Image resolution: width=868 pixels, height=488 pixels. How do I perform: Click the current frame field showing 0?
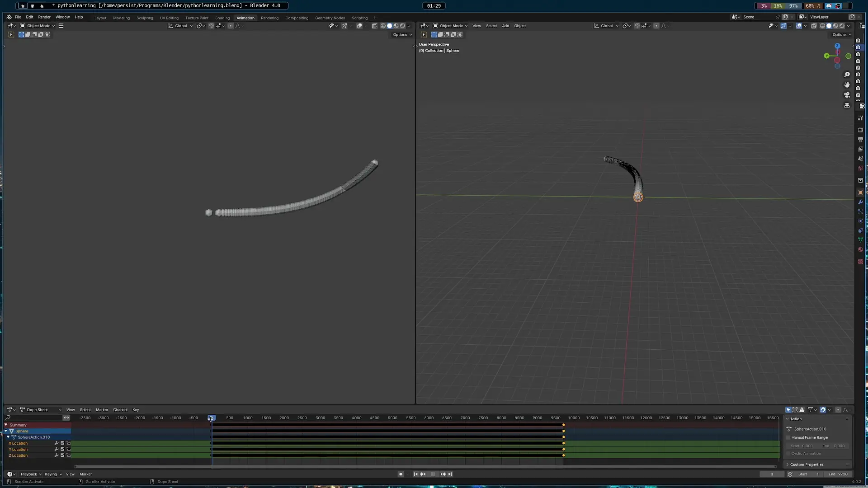click(x=772, y=474)
